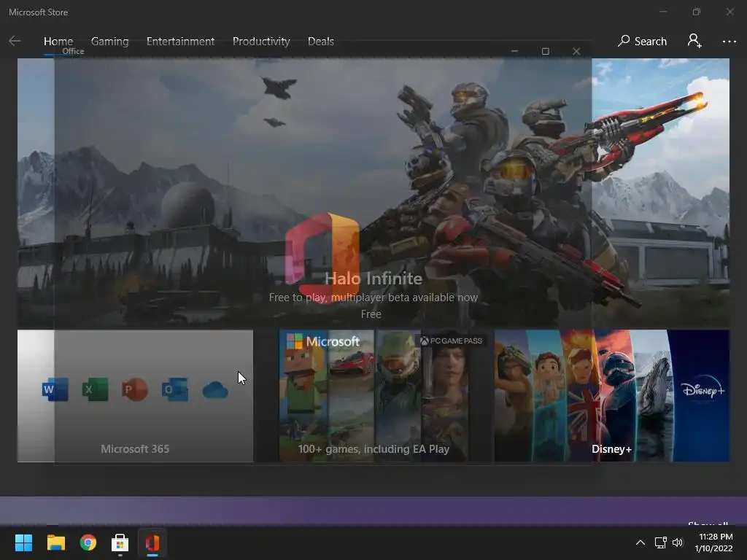
Task: Click the PowerPoint icon in Microsoft 365 tile
Action: [x=135, y=389]
